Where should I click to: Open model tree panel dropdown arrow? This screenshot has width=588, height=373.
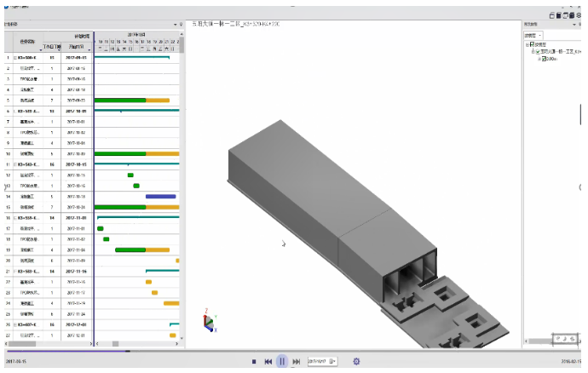pos(574,25)
